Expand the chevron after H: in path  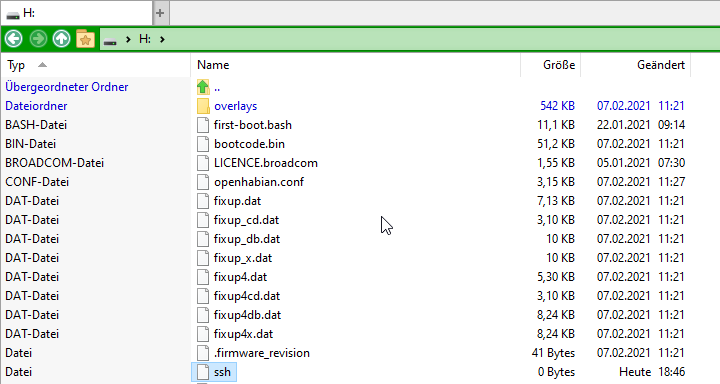point(162,40)
